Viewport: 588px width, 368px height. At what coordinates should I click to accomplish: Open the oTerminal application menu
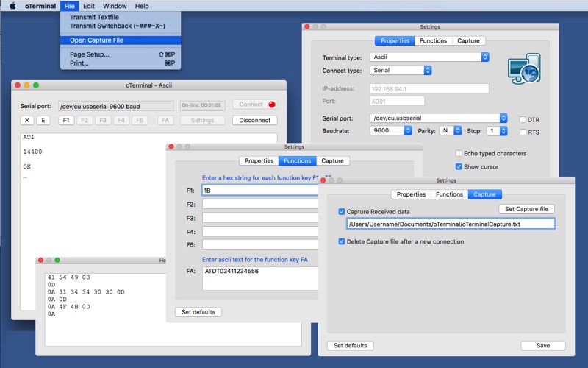tap(40, 6)
